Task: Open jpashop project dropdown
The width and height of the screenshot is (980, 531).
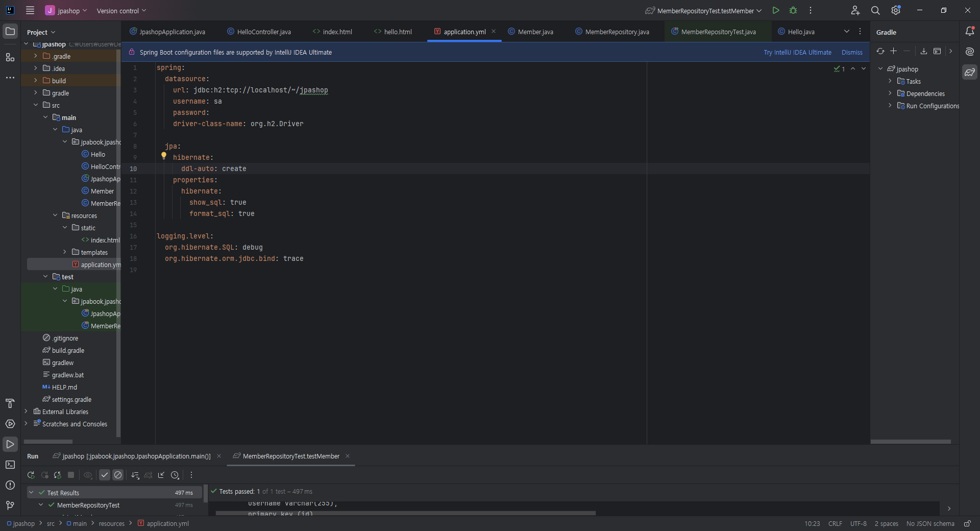Action: pos(67,11)
